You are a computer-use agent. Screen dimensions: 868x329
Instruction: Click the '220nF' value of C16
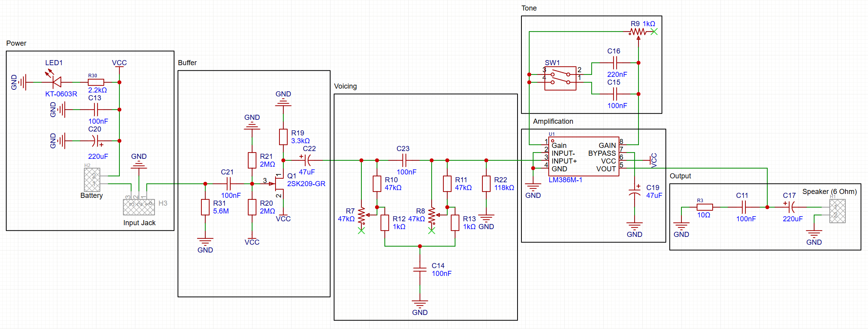pyautogui.click(x=617, y=75)
